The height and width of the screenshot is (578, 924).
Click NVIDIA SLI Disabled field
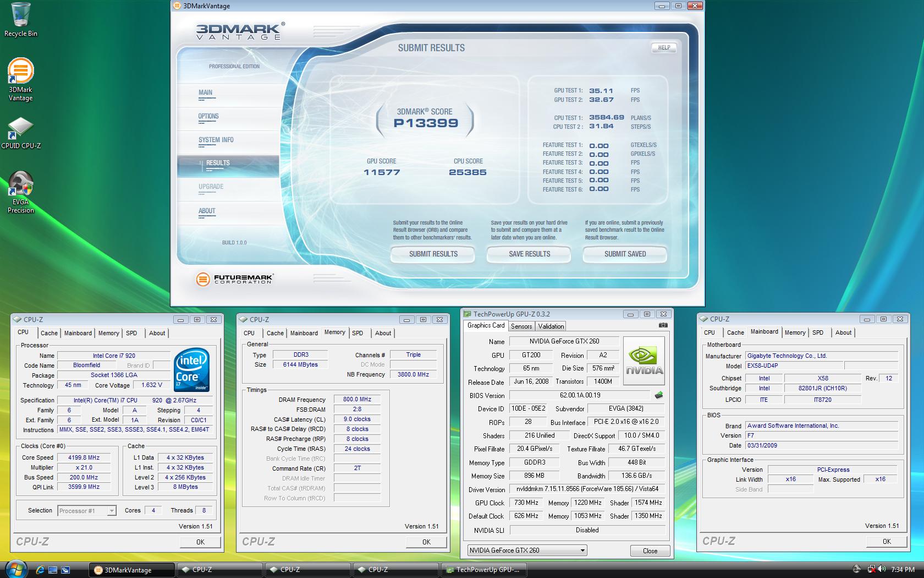[587, 530]
